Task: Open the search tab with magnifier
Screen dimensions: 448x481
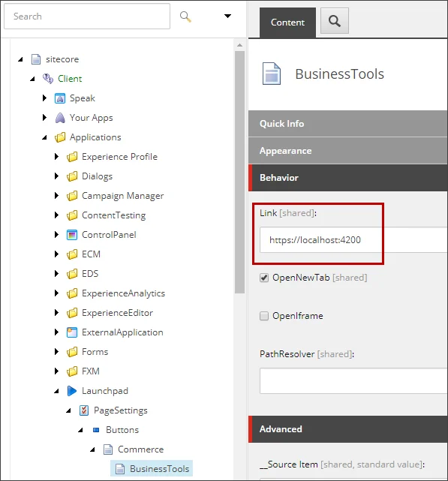Action: 335,21
